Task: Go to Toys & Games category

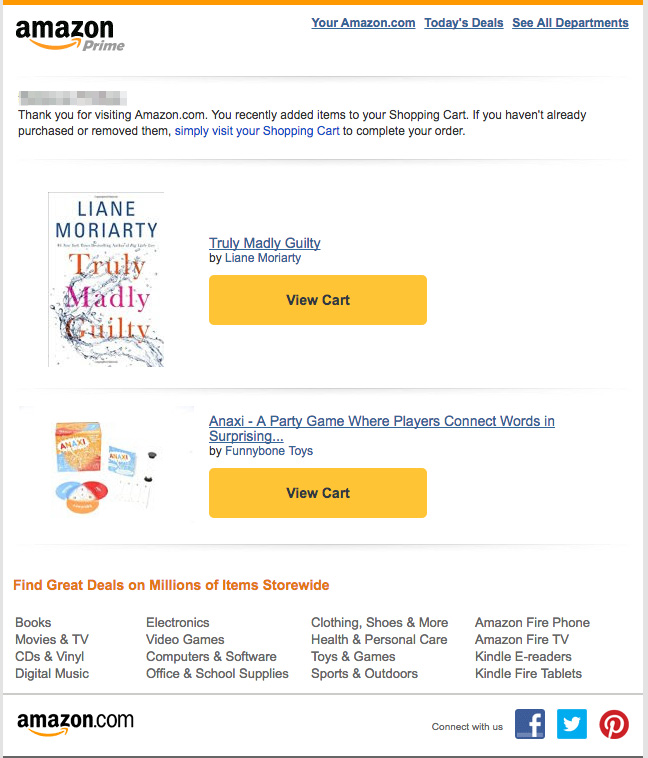Action: click(x=353, y=656)
